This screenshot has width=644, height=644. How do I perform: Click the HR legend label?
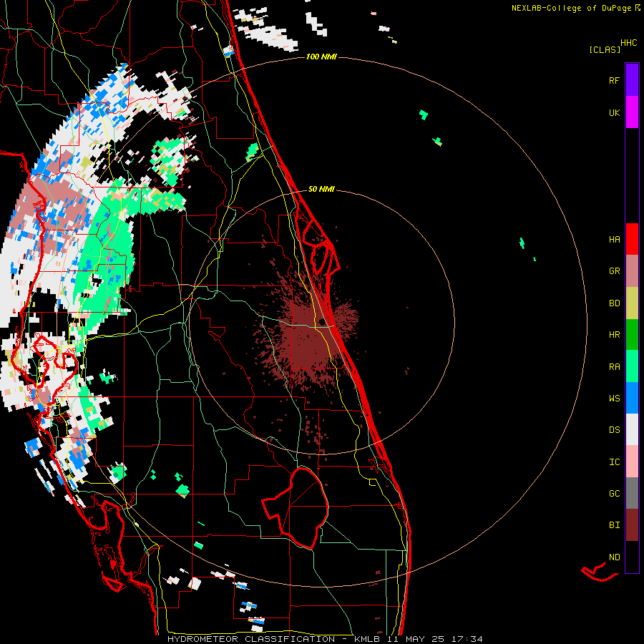(x=614, y=335)
